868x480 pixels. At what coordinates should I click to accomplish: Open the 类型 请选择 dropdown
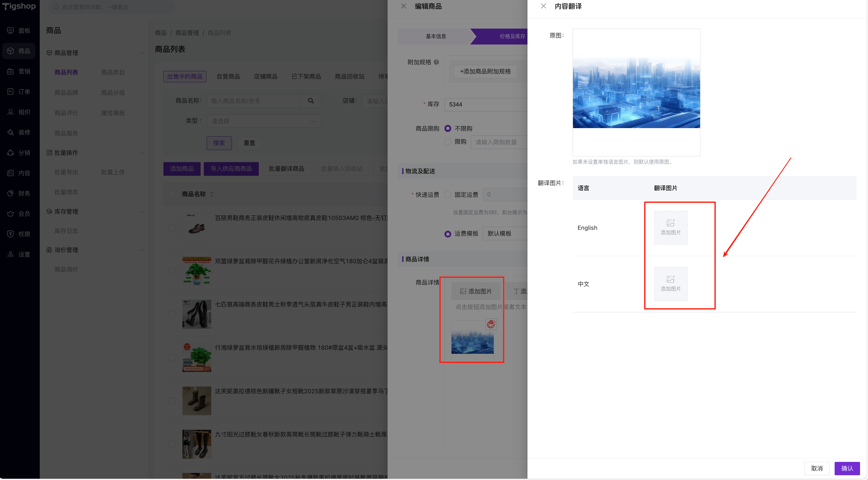point(263,121)
